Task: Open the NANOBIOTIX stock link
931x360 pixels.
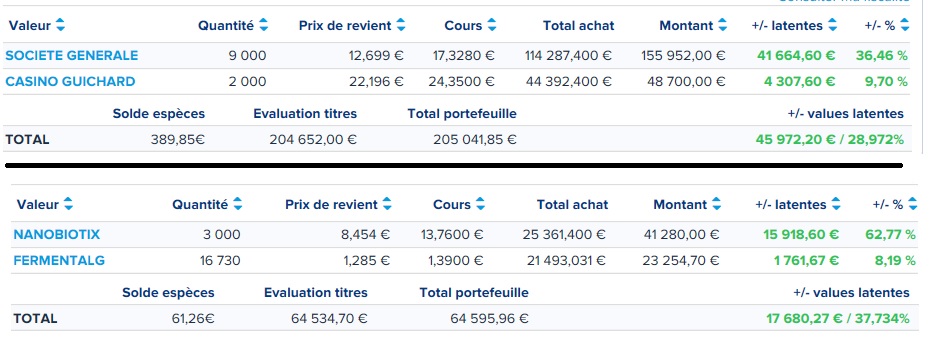Action: [x=56, y=235]
